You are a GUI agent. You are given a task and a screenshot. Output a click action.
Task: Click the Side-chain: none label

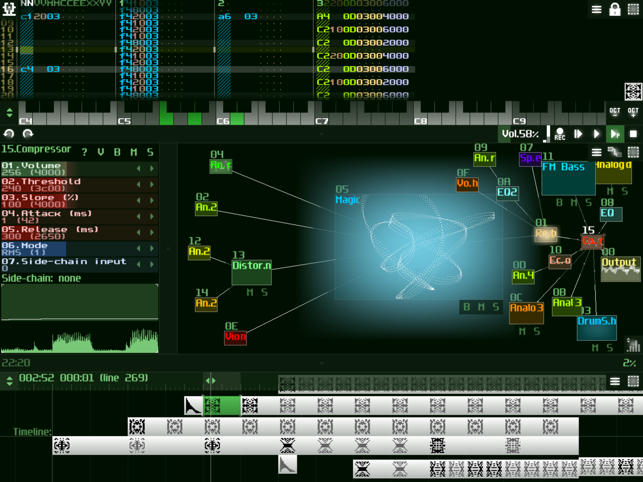pos(41,278)
